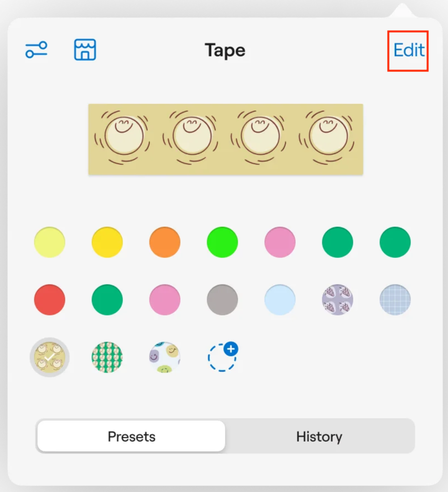Screen dimensions: 448x492
Task: Select the pale light-yellow tape color
Action: click(x=50, y=242)
